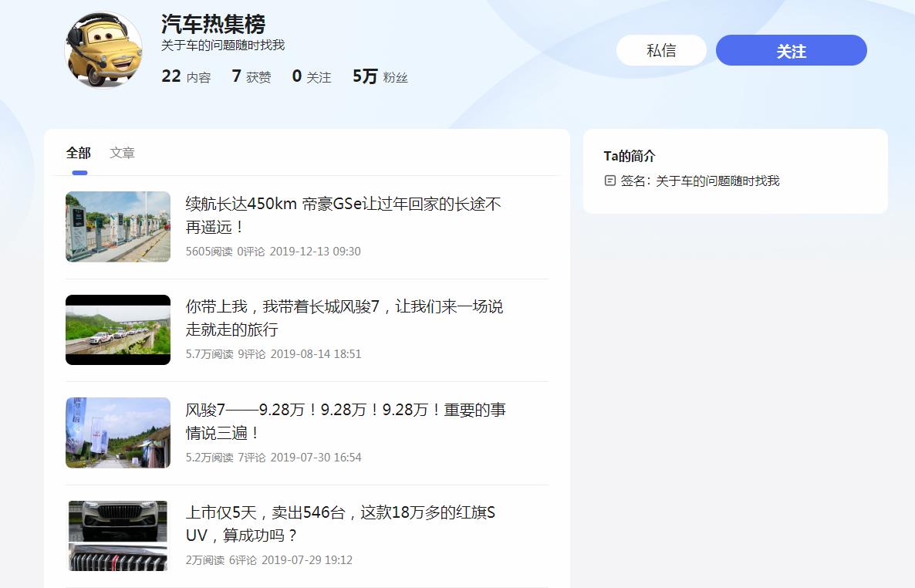The width and height of the screenshot is (915, 588).
Task: Switch to the 文章 tab
Action: [123, 153]
